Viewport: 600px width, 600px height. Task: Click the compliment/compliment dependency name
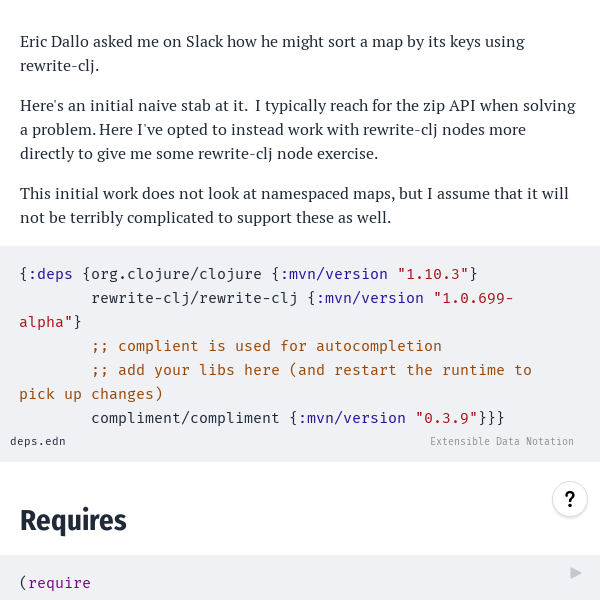185,418
